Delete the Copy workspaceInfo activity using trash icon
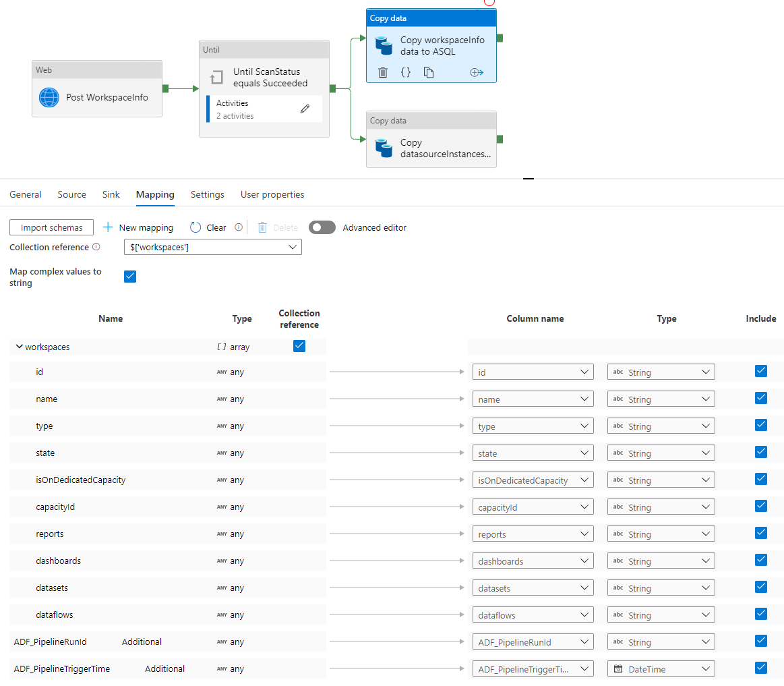784x686 pixels. (x=384, y=72)
